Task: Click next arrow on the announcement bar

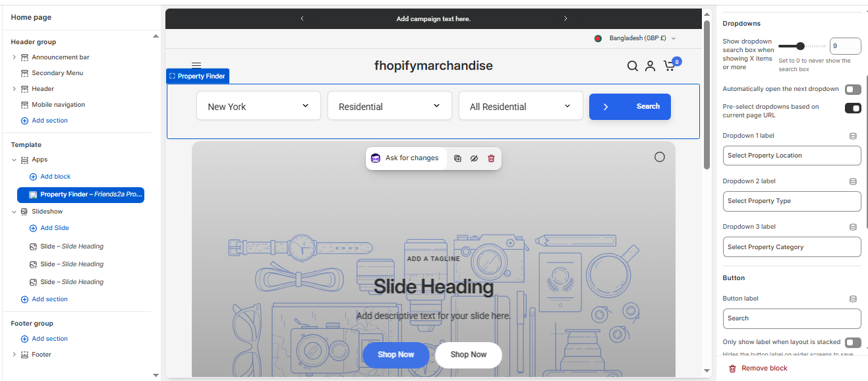Action: 565,18
